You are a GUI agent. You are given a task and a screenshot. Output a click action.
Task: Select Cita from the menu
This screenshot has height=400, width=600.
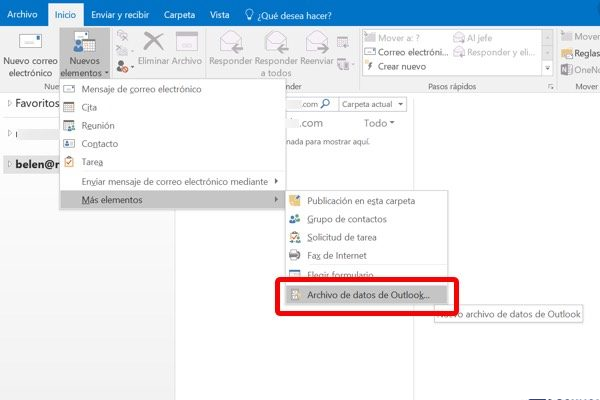tap(173, 108)
